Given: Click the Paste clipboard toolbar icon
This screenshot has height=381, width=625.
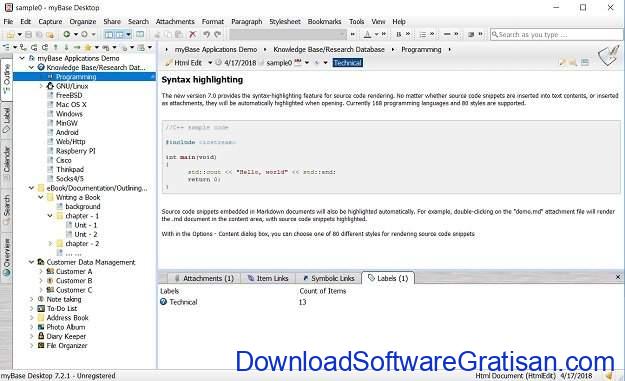Looking at the screenshot, I should coord(179,35).
